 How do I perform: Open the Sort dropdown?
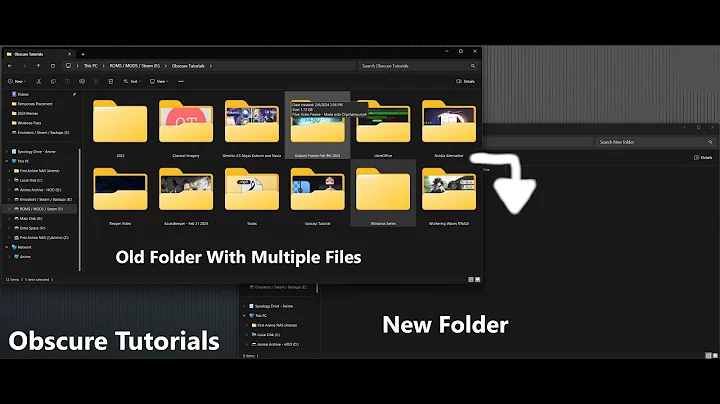tap(131, 81)
